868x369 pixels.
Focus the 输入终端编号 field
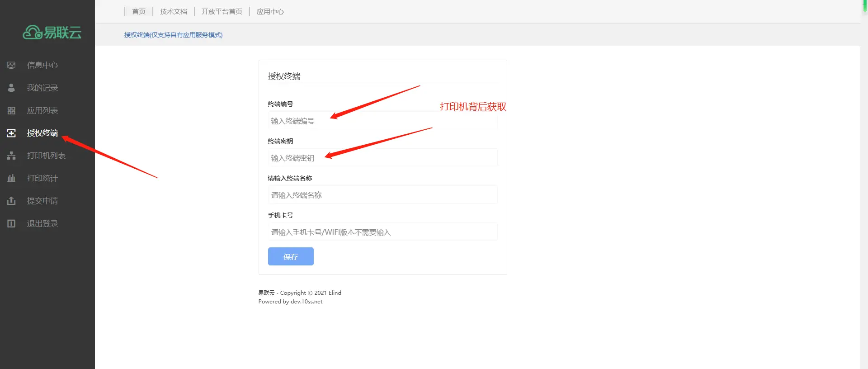coord(382,121)
